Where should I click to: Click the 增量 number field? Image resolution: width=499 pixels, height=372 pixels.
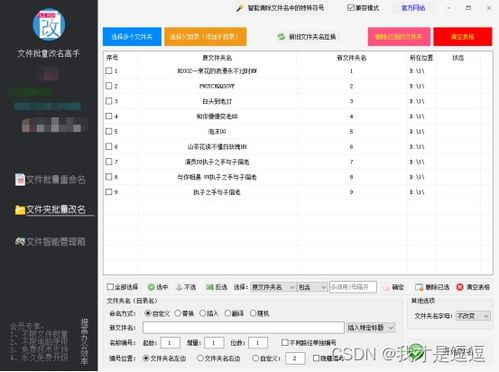[214, 343]
